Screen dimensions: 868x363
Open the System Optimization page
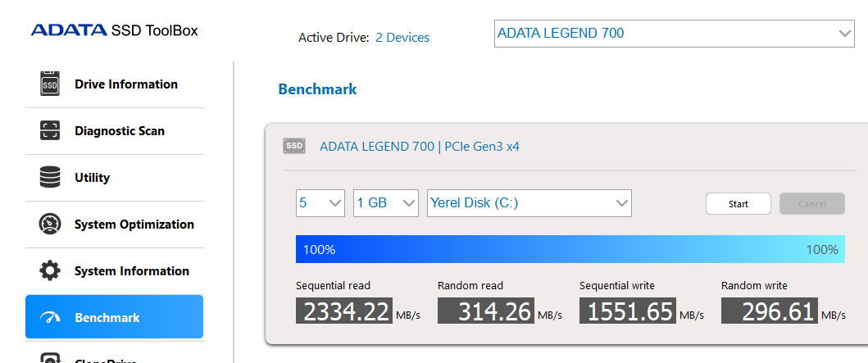point(134,225)
